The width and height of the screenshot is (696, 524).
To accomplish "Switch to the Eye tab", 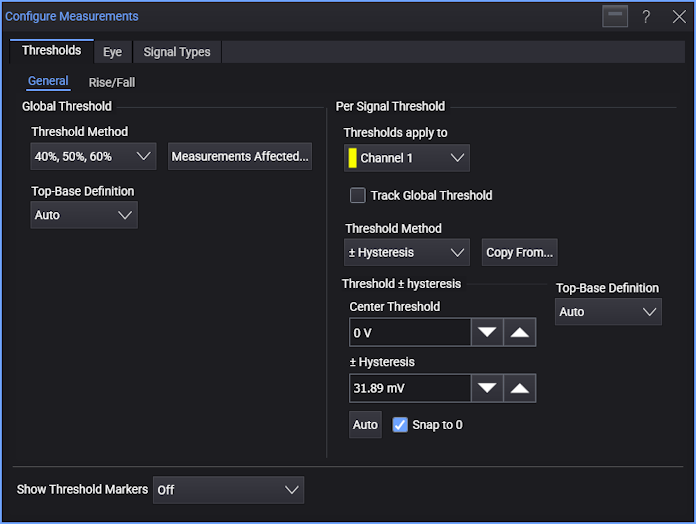I will (113, 52).
